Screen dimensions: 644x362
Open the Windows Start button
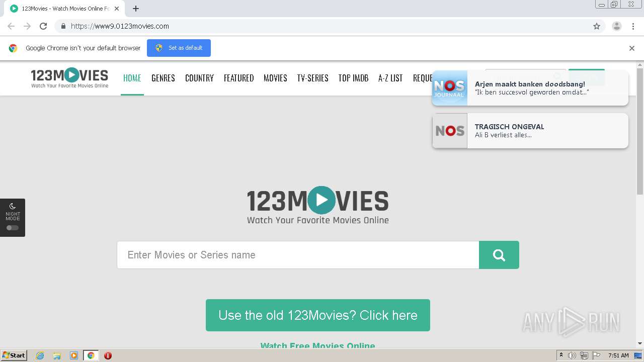point(14,355)
